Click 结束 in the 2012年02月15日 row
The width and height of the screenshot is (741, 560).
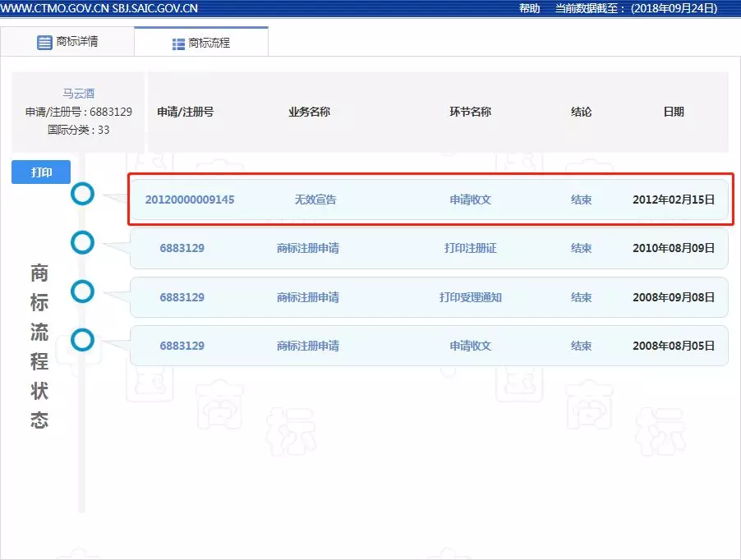(582, 200)
